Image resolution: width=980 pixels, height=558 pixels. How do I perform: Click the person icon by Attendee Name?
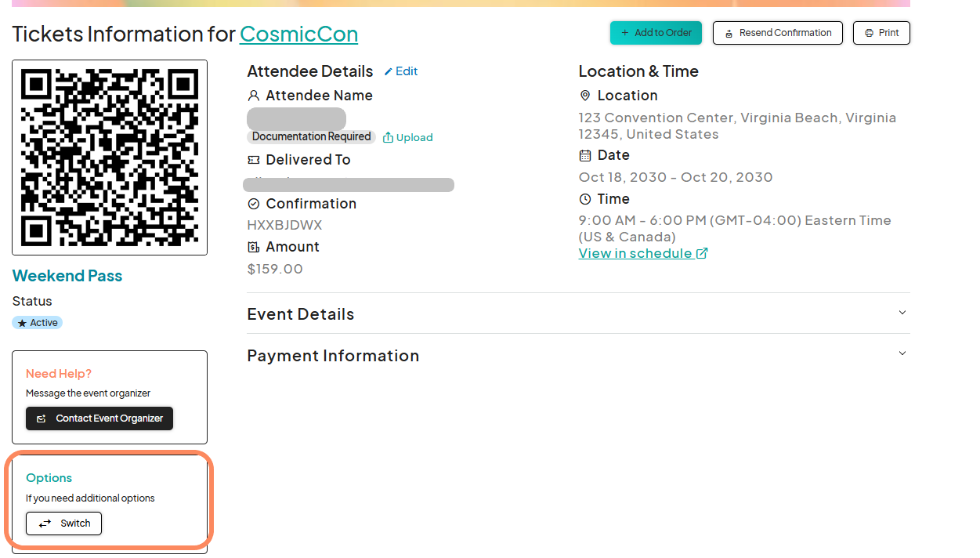point(253,96)
